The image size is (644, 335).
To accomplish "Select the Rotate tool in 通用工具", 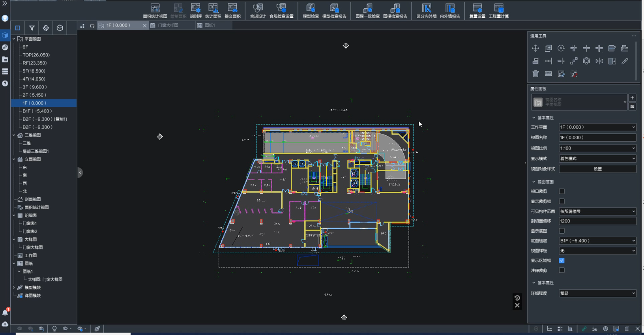I will [x=561, y=48].
